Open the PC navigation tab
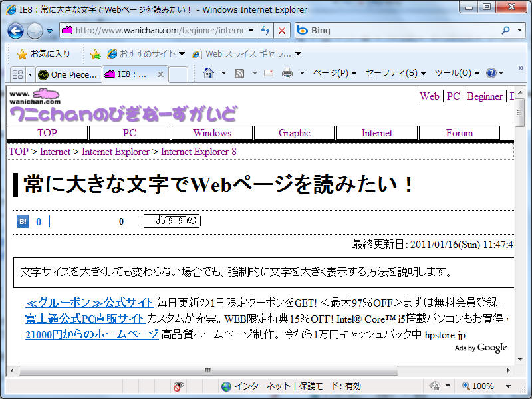 (x=130, y=132)
